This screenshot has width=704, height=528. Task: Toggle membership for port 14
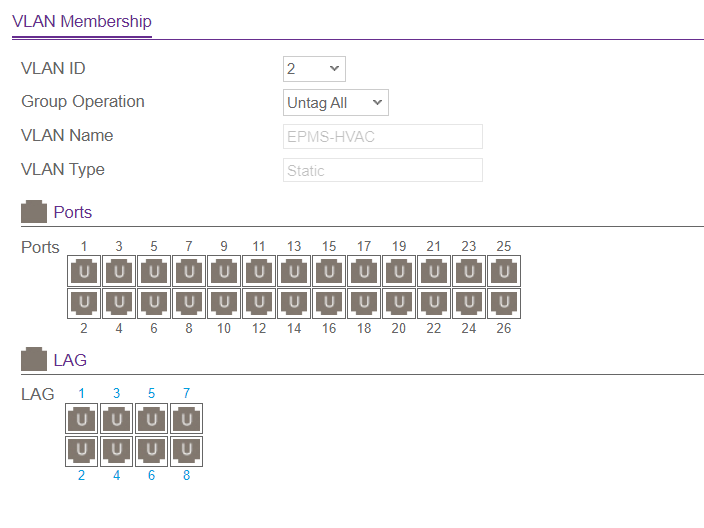(x=294, y=303)
